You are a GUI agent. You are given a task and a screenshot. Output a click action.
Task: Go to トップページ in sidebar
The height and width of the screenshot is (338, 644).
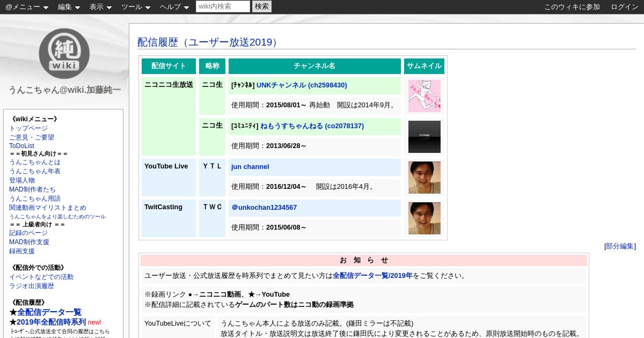click(28, 128)
